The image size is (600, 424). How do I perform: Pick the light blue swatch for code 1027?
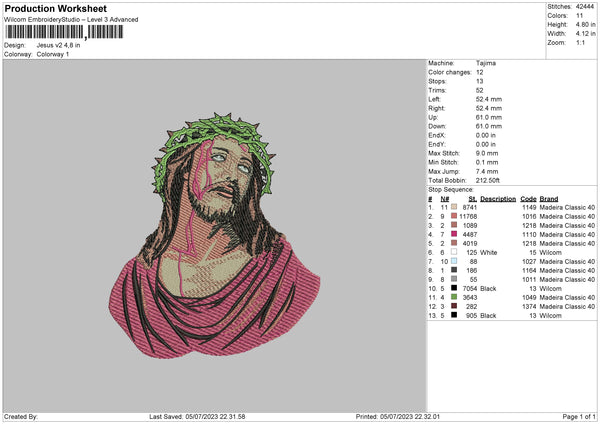[x=454, y=261]
